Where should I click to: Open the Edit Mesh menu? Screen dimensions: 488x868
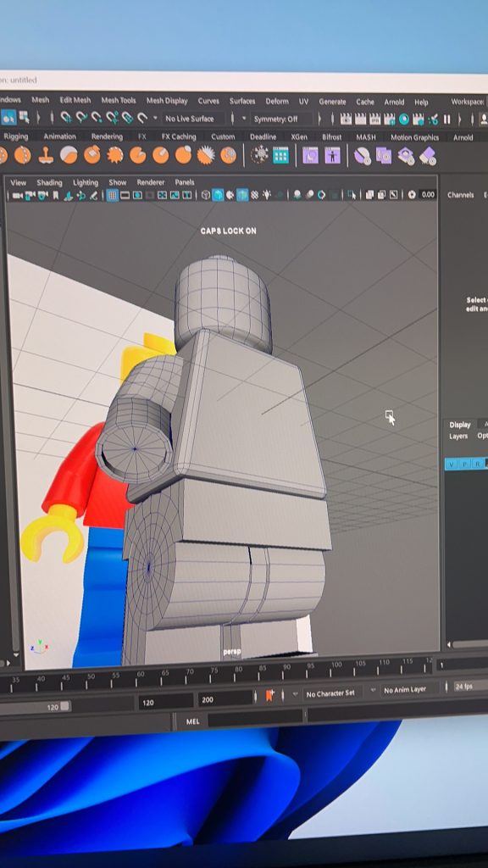click(x=75, y=100)
